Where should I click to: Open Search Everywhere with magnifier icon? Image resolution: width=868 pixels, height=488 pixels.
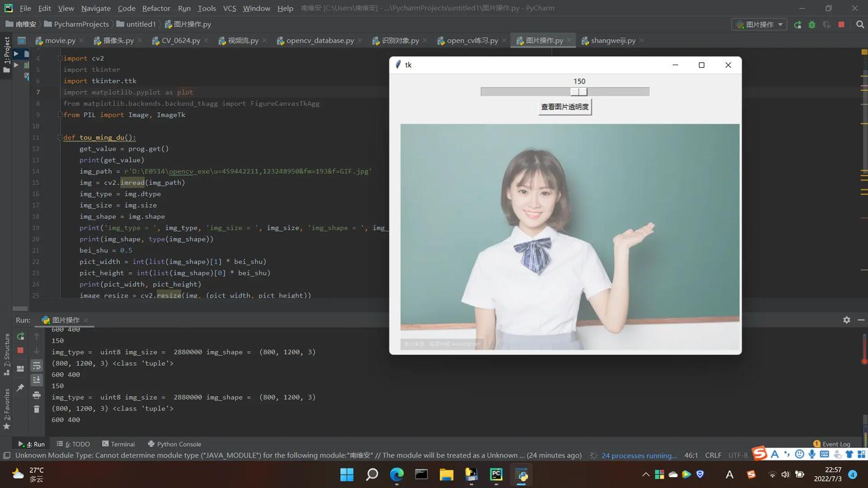coord(859,24)
